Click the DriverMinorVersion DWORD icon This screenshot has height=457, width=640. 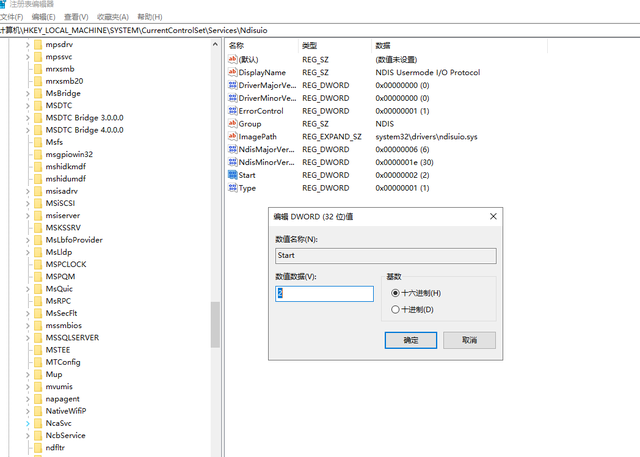pos(232,98)
